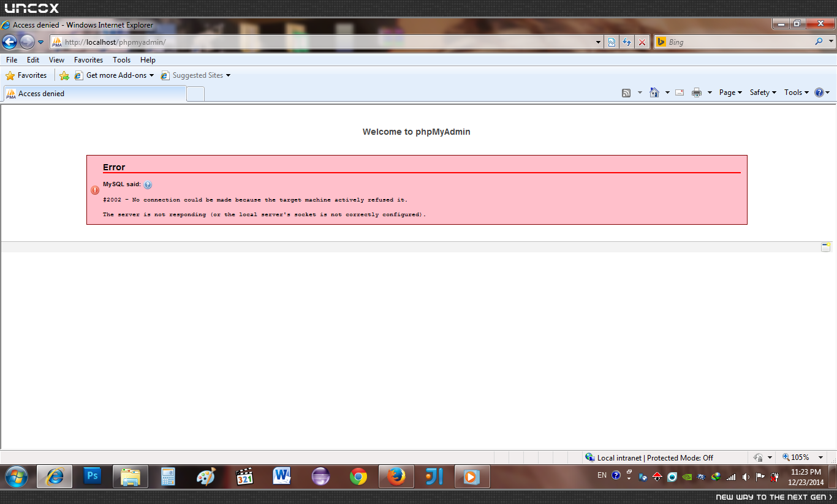Click Add to Favorites Bar icon

pos(64,75)
